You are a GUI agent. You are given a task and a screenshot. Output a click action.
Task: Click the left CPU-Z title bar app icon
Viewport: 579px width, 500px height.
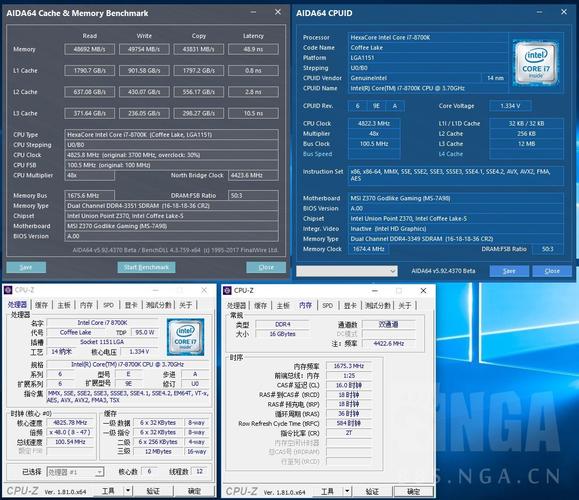click(8, 290)
